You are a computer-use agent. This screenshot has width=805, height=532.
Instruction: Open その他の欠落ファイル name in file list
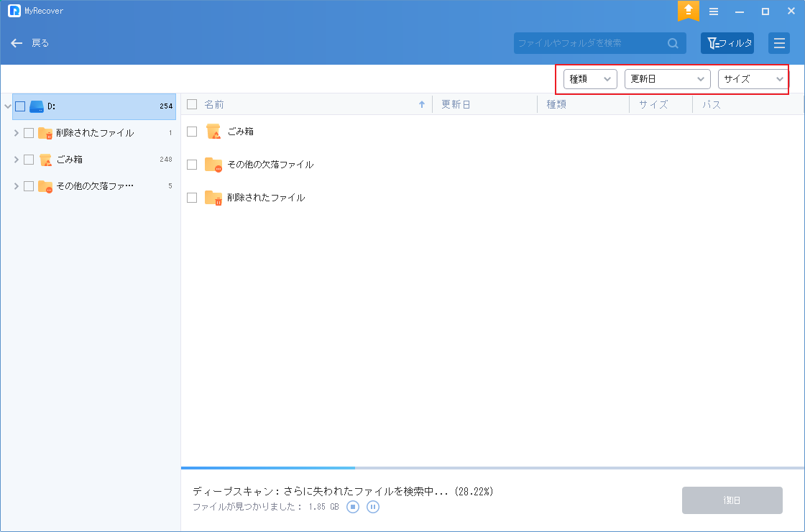point(270,165)
